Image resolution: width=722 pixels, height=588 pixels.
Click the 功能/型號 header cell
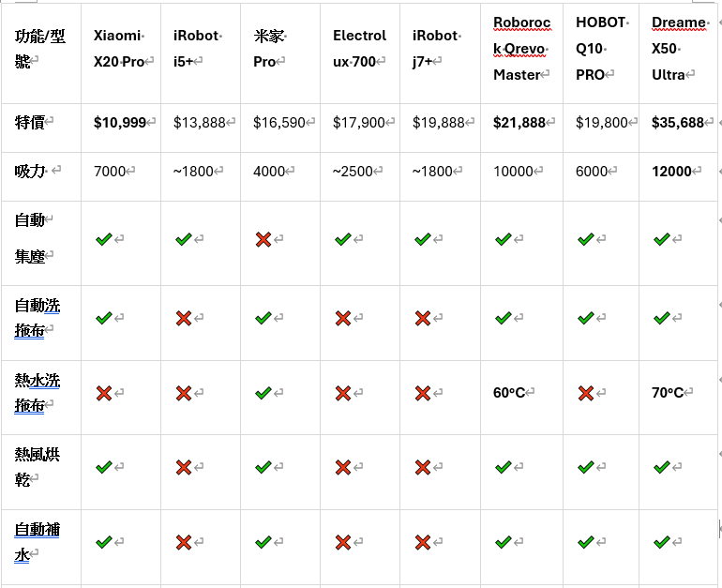[39, 49]
